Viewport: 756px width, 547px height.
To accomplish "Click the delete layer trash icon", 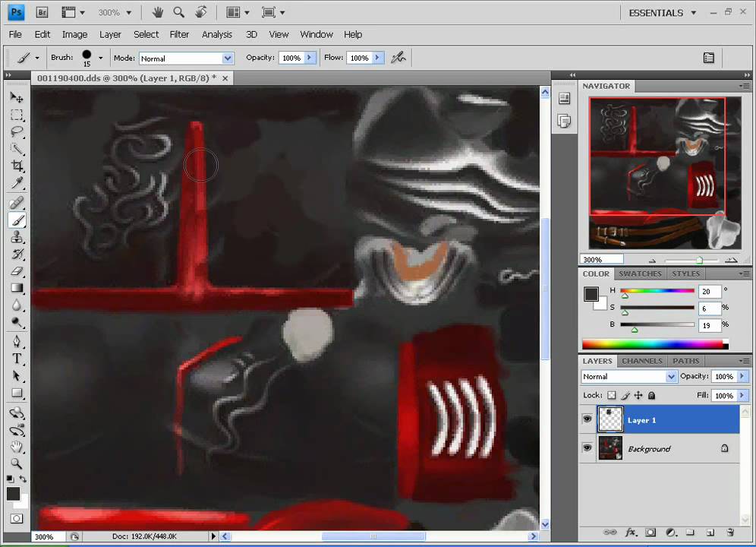I will [x=729, y=533].
